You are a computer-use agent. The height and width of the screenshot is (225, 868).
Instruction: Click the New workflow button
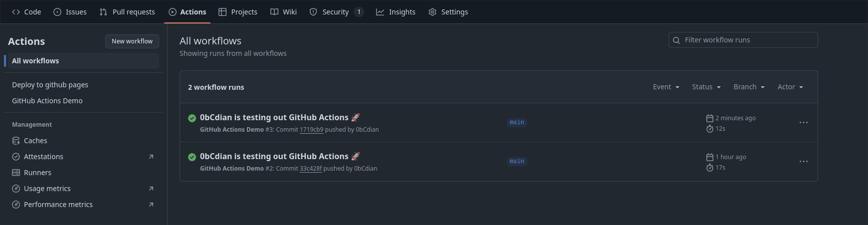click(x=132, y=41)
